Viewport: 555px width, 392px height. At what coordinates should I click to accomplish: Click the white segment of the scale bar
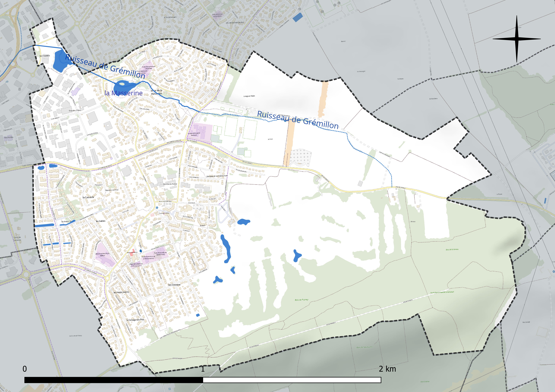292,380
